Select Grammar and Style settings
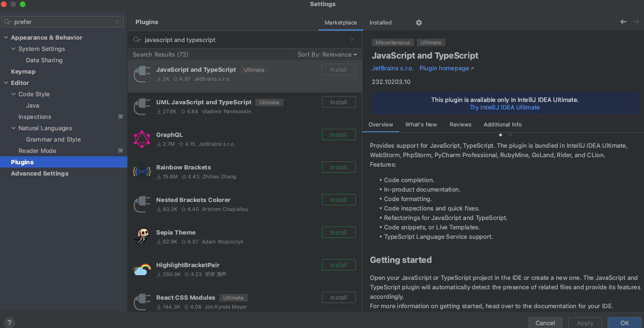644x328 pixels. [x=53, y=139]
